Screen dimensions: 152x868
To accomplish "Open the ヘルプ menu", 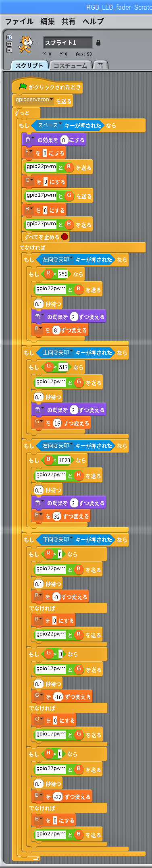I will pyautogui.click(x=93, y=21).
